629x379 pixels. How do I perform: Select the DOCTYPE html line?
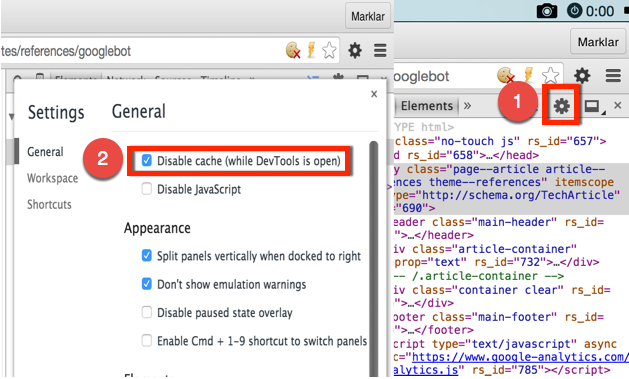pyautogui.click(x=424, y=127)
